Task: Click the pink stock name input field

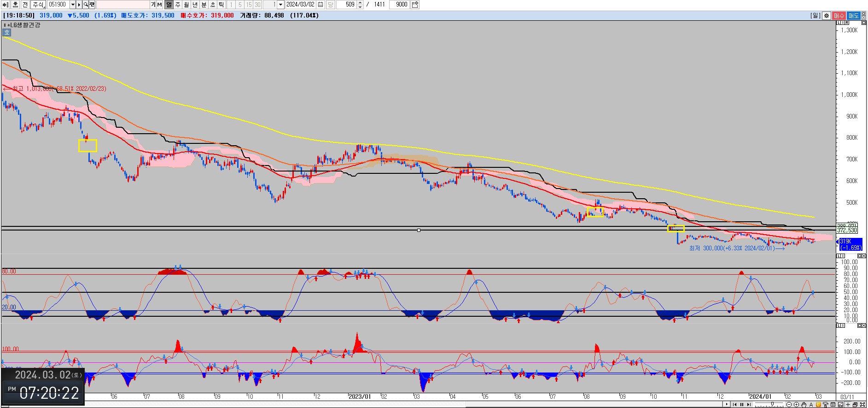Action: pyautogui.click(x=123, y=5)
